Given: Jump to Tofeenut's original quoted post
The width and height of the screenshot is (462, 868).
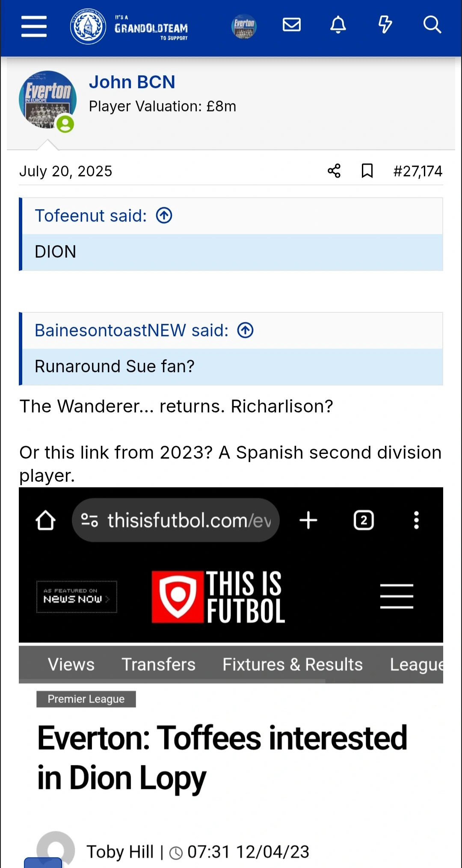Looking at the screenshot, I should point(164,216).
